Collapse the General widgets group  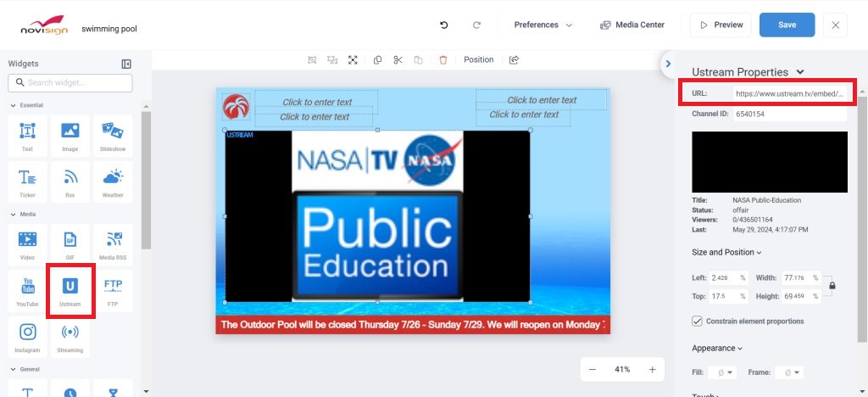pyautogui.click(x=25, y=369)
